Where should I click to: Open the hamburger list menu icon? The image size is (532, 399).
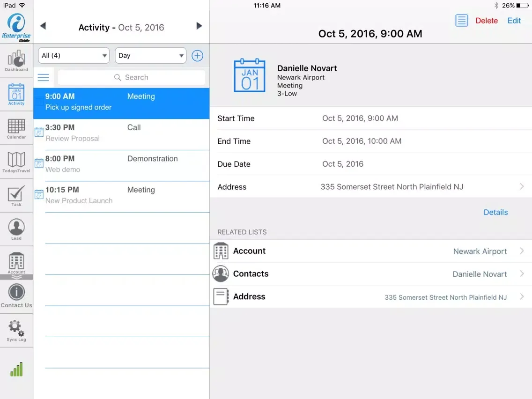pyautogui.click(x=43, y=77)
